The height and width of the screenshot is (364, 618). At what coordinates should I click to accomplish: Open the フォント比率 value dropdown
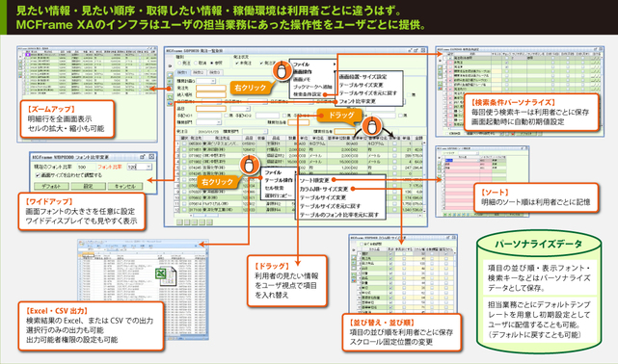click(148, 167)
